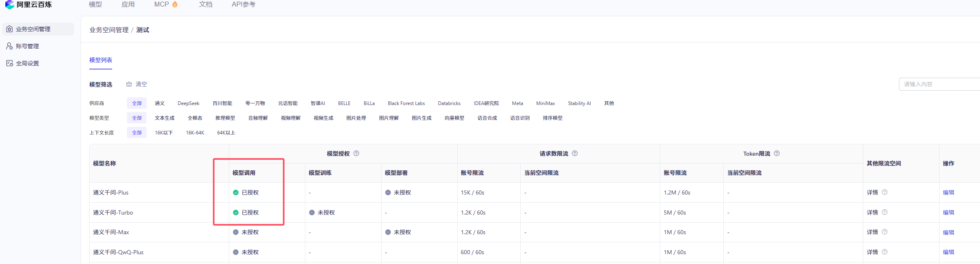The width and height of the screenshot is (980, 264).
Task: Click 未授权 模型训练 icon in 通义千问-Turbo row
Action: coord(312,213)
